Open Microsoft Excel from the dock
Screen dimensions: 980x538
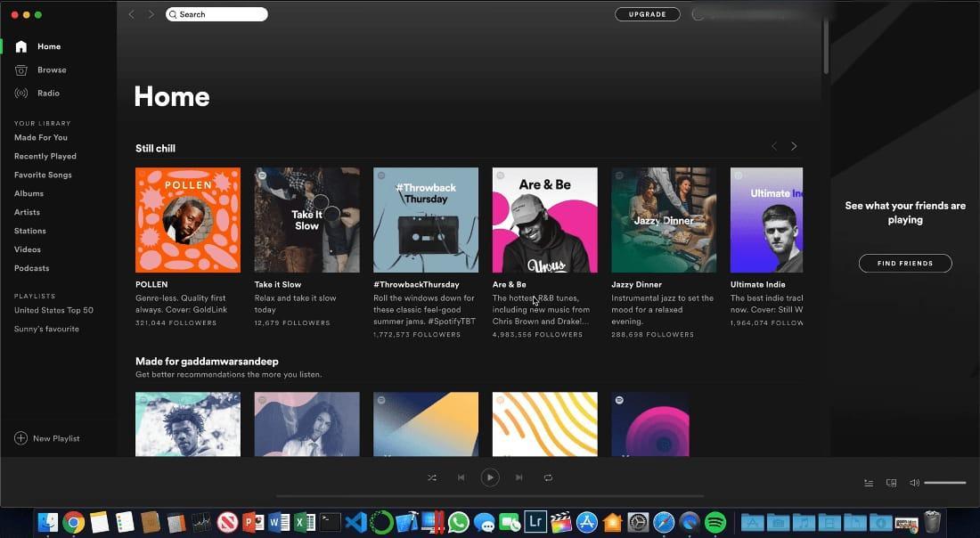click(x=305, y=522)
